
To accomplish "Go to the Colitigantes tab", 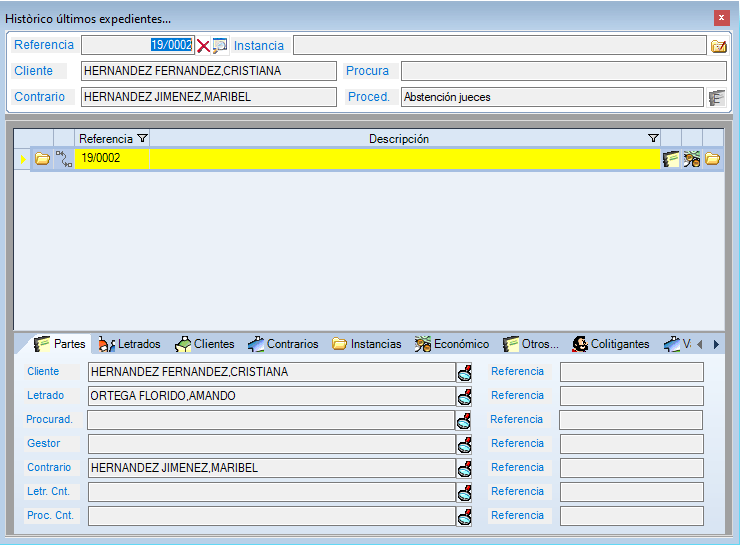I will click(x=610, y=344).
